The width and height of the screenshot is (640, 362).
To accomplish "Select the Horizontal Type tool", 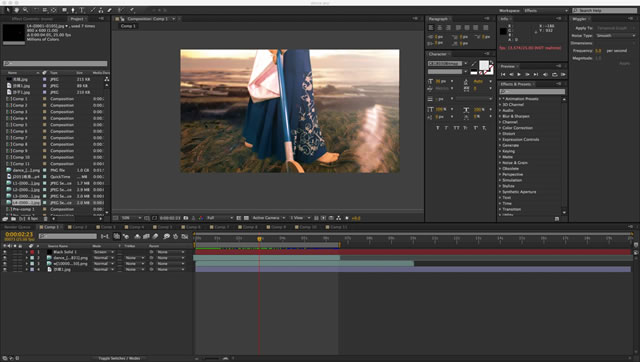I will [82, 10].
